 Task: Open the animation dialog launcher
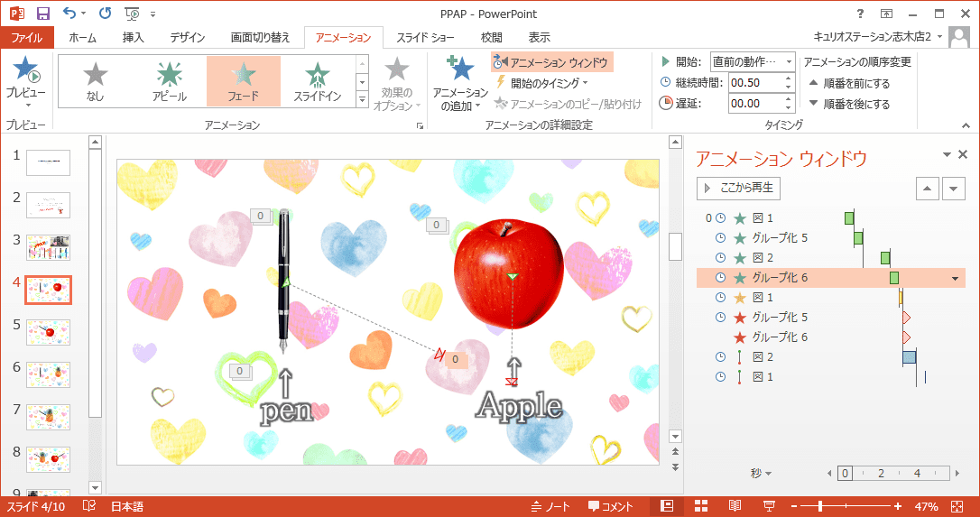pos(420,125)
